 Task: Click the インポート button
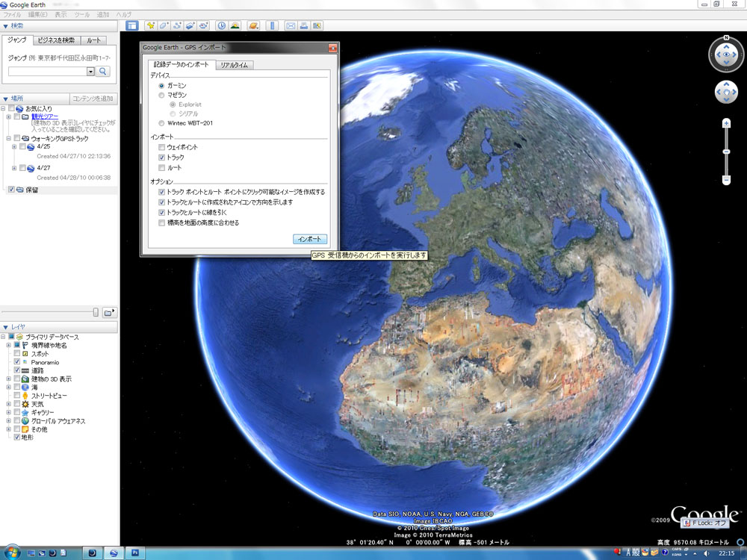(x=310, y=239)
